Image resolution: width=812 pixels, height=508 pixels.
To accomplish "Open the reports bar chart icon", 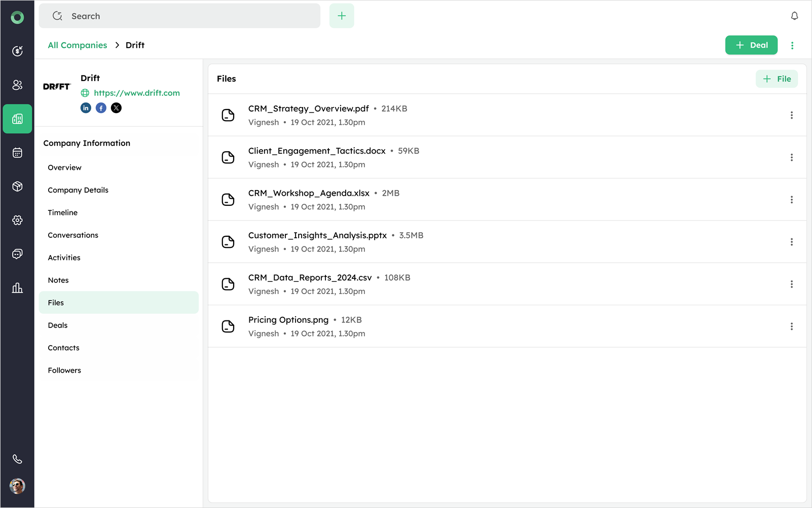I will (17, 288).
